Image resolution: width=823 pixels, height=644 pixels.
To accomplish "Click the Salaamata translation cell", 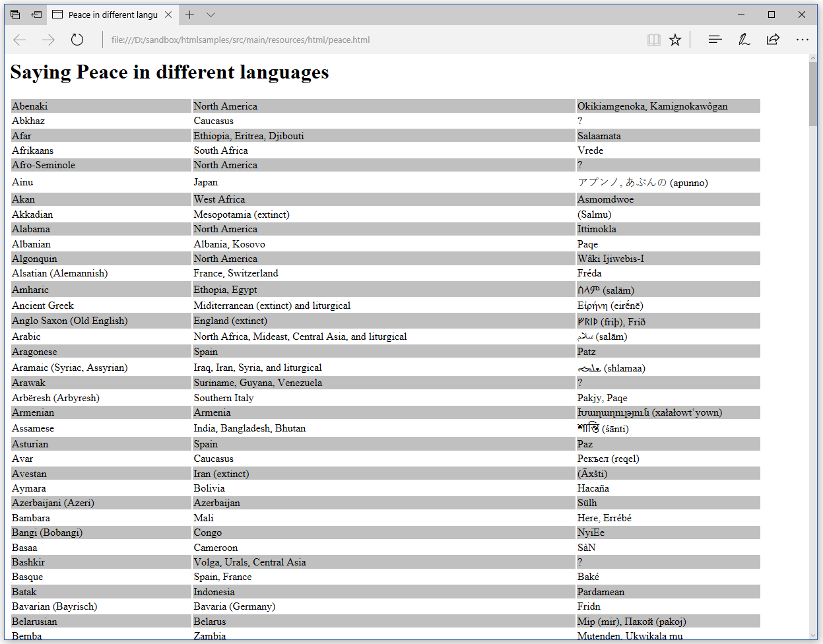I will click(x=669, y=136).
